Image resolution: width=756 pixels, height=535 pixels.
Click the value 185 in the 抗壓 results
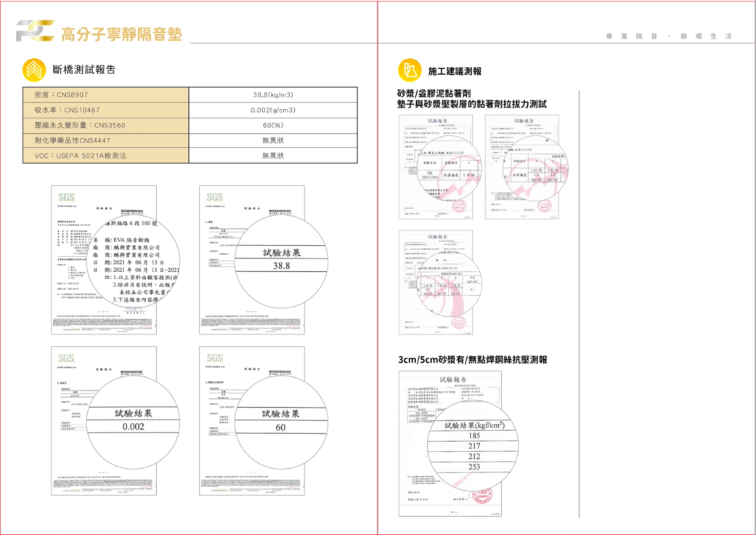(474, 435)
